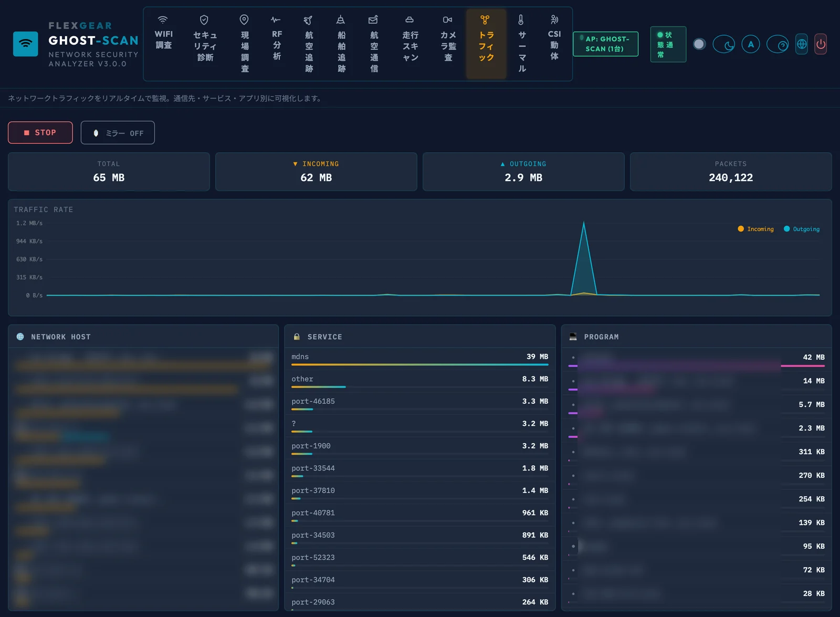The image size is (840, 617).
Task: Switch to the RF分析 waveform tab
Action: [277, 38]
